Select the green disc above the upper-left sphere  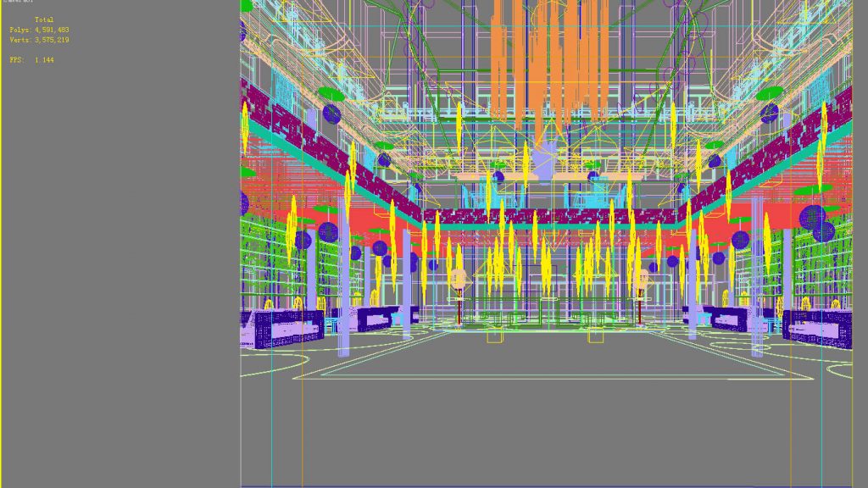tap(331, 94)
